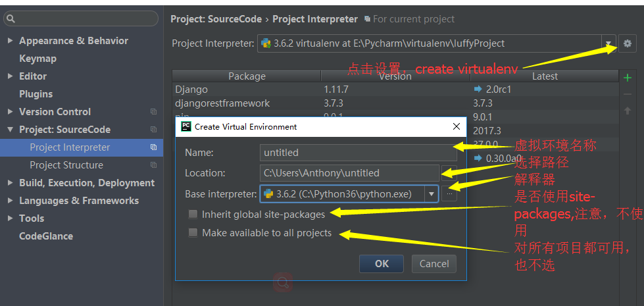The width and height of the screenshot is (644, 306).
Task: Click the 2017.3 latest version cell
Action: 487,130
